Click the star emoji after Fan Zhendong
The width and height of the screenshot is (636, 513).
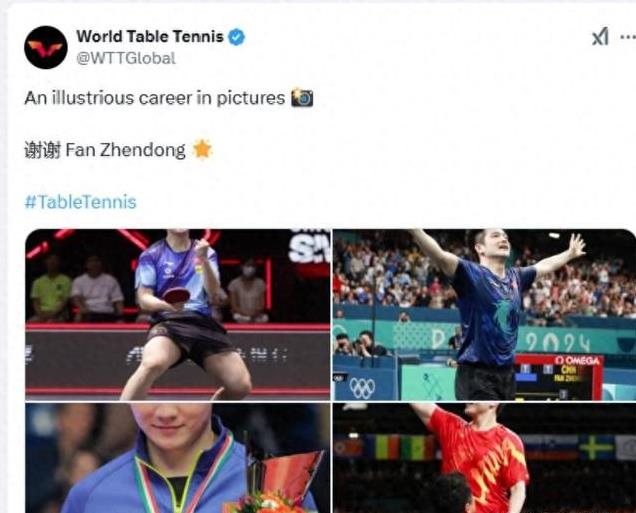[x=202, y=149]
